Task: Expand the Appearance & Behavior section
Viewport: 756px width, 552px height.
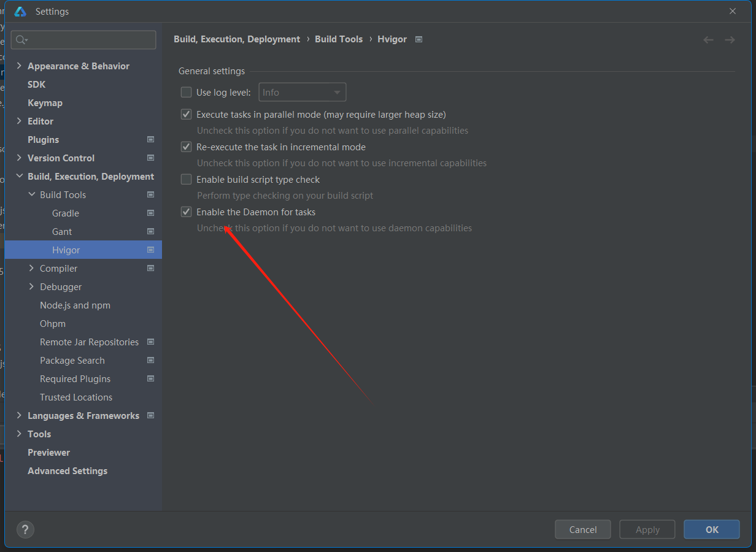Action: coord(19,66)
